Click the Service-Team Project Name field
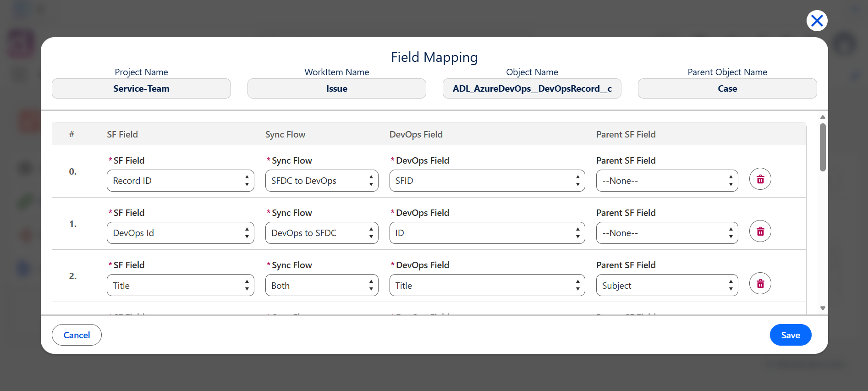 pos(141,88)
